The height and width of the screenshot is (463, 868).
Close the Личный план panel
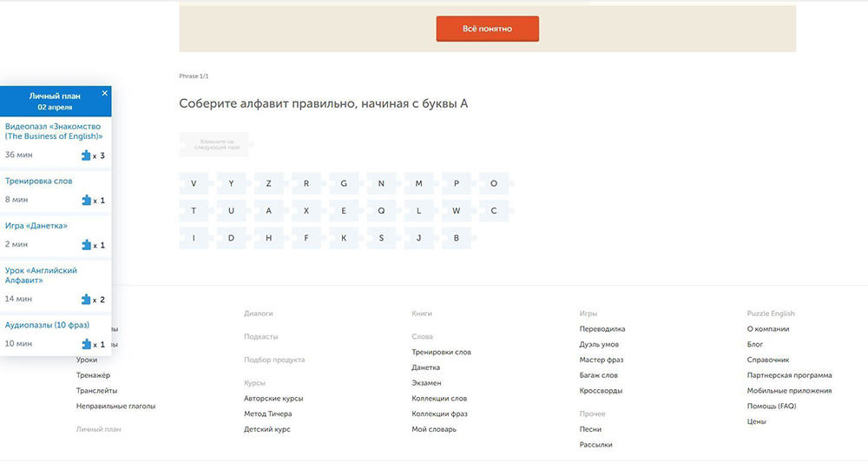pos(105,92)
